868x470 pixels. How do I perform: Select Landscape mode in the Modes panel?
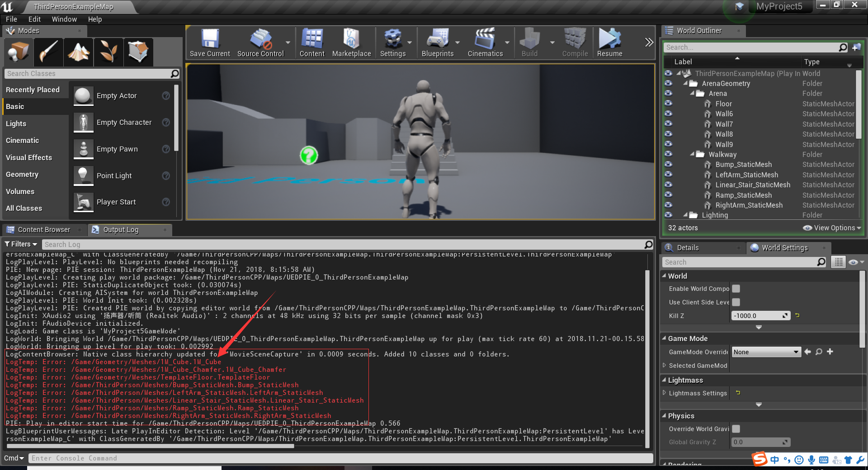[x=78, y=52]
